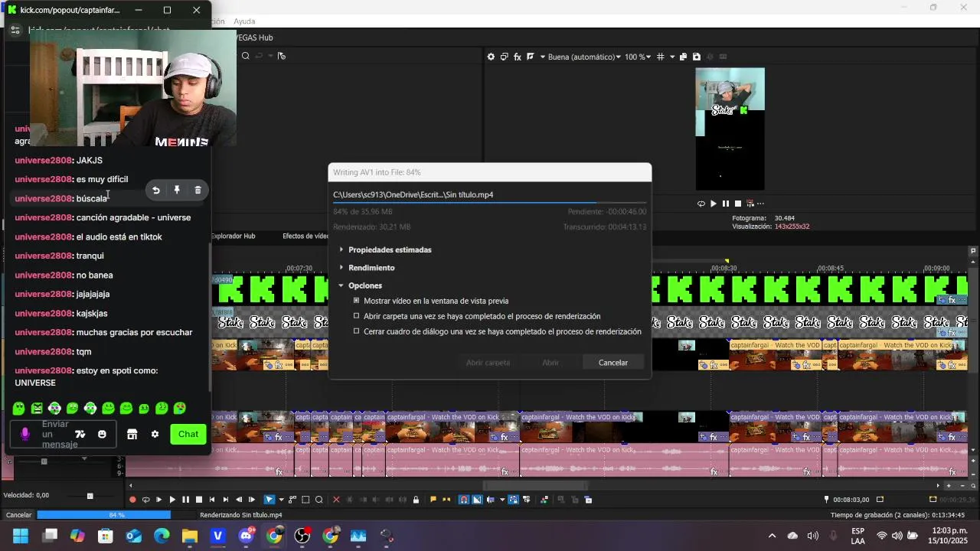The height and width of the screenshot is (551, 980).
Task: Insert region icon in timeline toolbar
Action: 446,500
